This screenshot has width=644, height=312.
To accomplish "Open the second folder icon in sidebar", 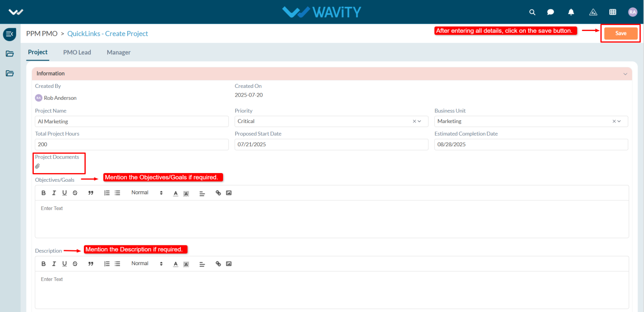I will click(10, 73).
